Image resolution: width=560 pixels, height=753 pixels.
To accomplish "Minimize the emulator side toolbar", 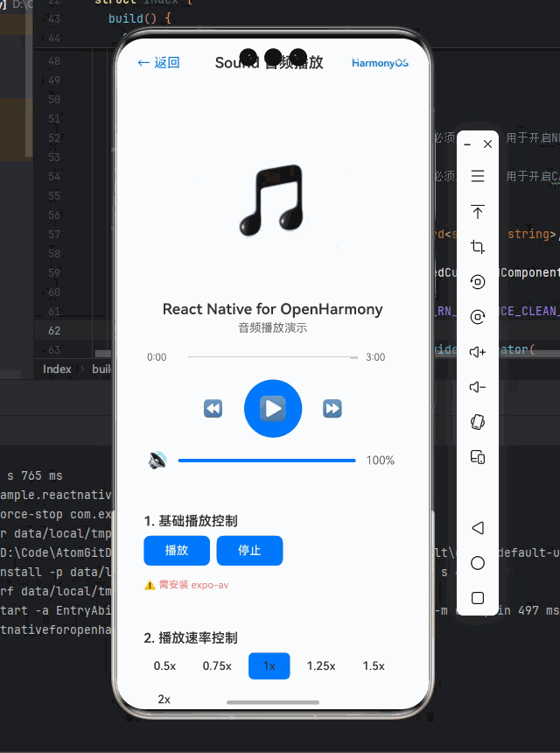I will coord(467,144).
